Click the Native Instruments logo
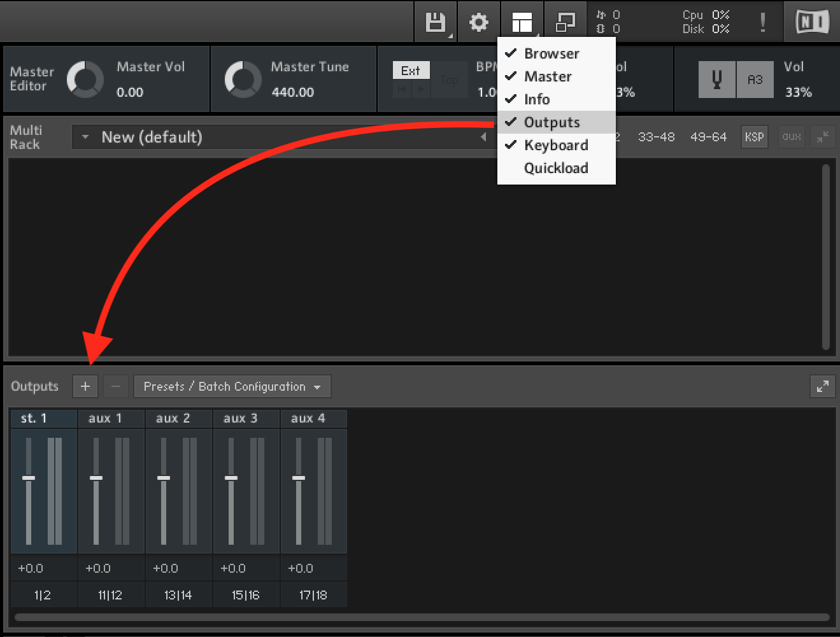The width and height of the screenshot is (840, 637). [810, 21]
